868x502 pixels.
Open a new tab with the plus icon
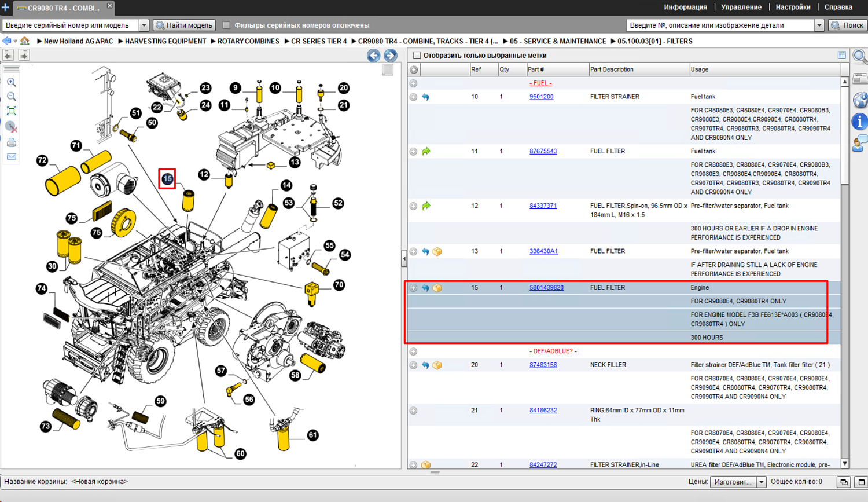(x=5, y=8)
